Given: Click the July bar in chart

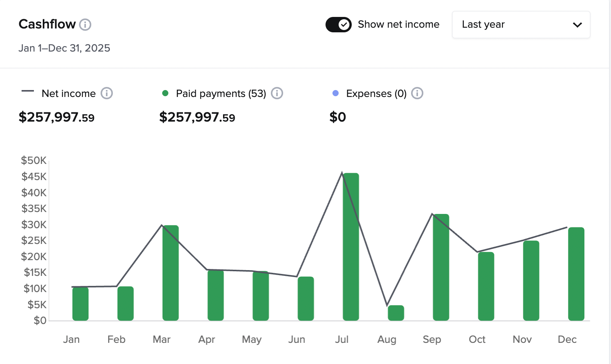Looking at the screenshot, I should click(x=351, y=247).
